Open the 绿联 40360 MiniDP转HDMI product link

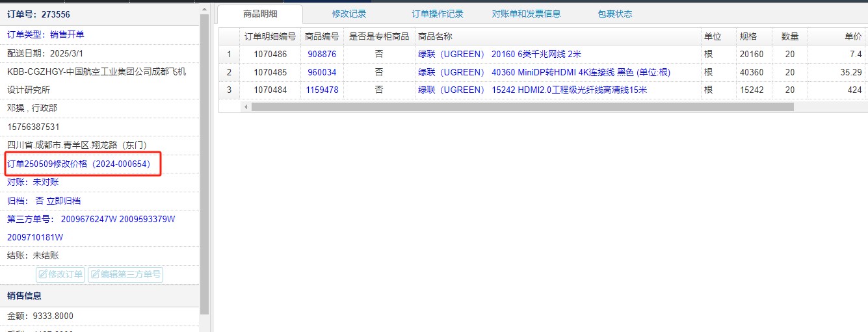pyautogui.click(x=544, y=72)
